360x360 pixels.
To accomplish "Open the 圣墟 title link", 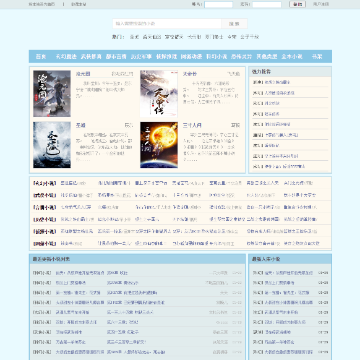I will pyautogui.click(x=81, y=125).
